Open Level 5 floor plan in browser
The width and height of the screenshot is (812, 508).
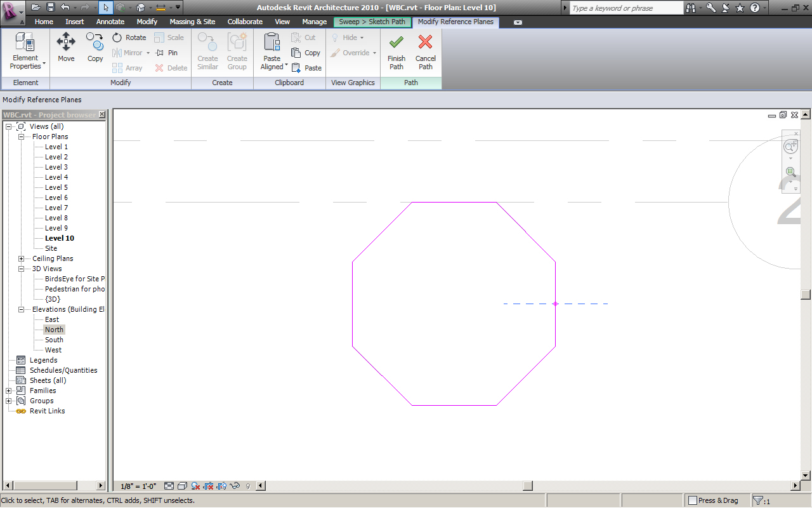(x=56, y=187)
